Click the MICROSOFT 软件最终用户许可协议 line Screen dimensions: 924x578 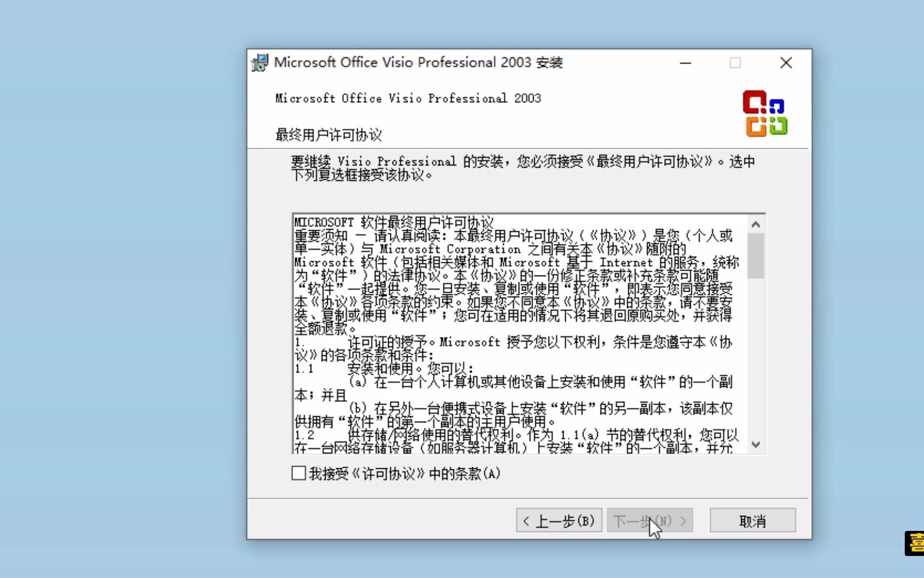point(394,222)
